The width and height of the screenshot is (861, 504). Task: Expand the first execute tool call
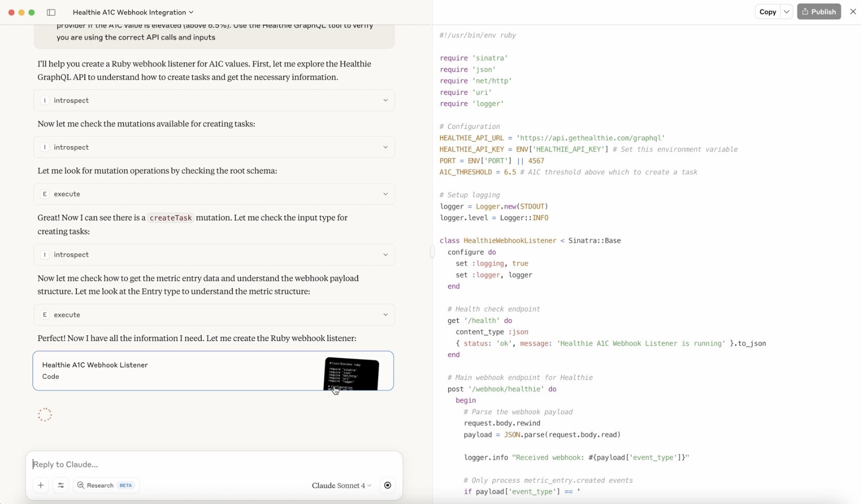(x=214, y=194)
